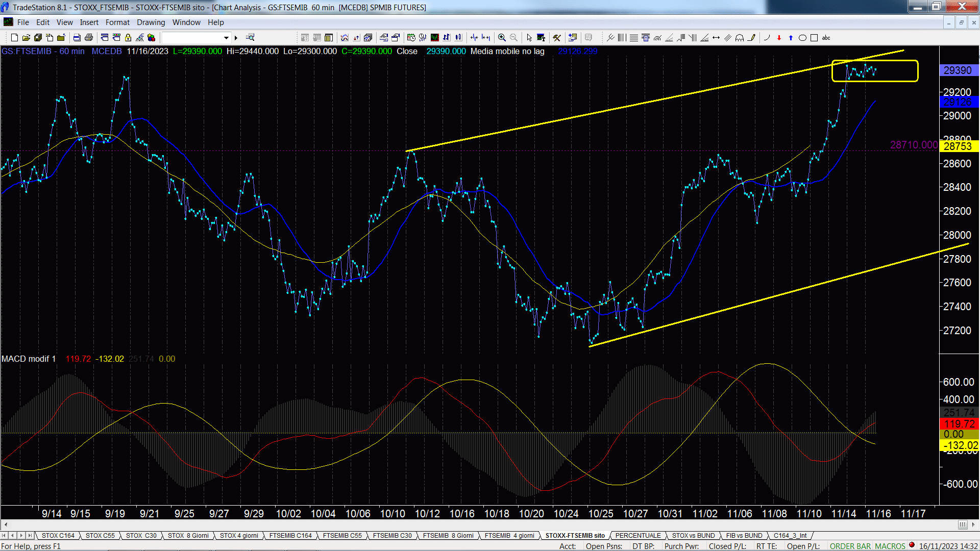Click the green-on-black chart type icon
Screen dimensions: 980x551
(435, 38)
